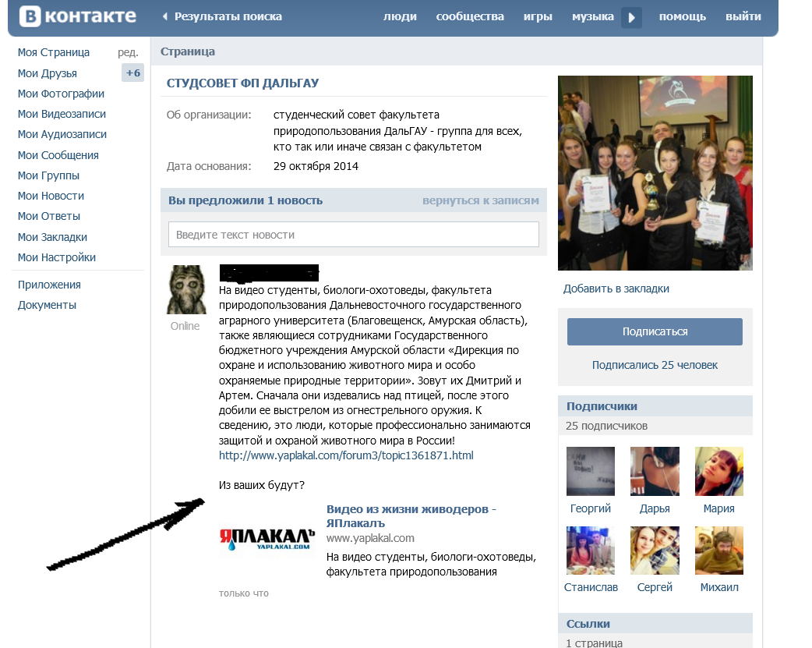Click the post author's avatar image
Image resolution: width=812 pixels, height=648 pixels.
pos(186,290)
